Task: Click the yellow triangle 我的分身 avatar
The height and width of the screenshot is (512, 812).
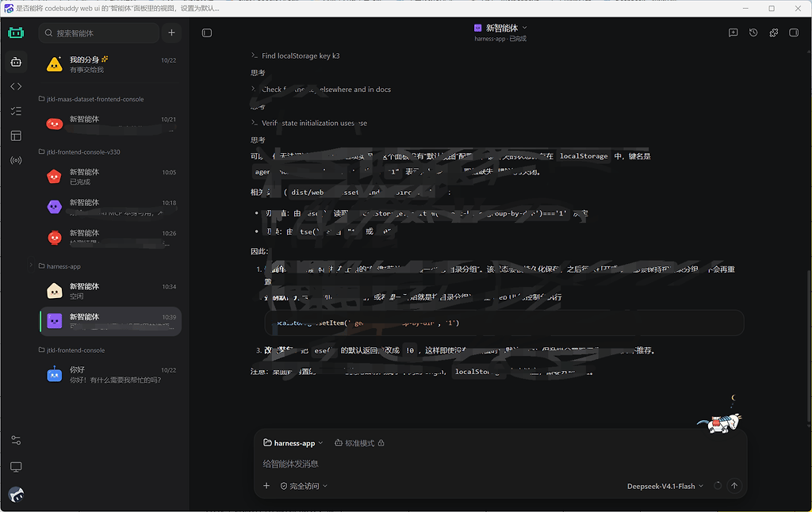Action: point(55,64)
